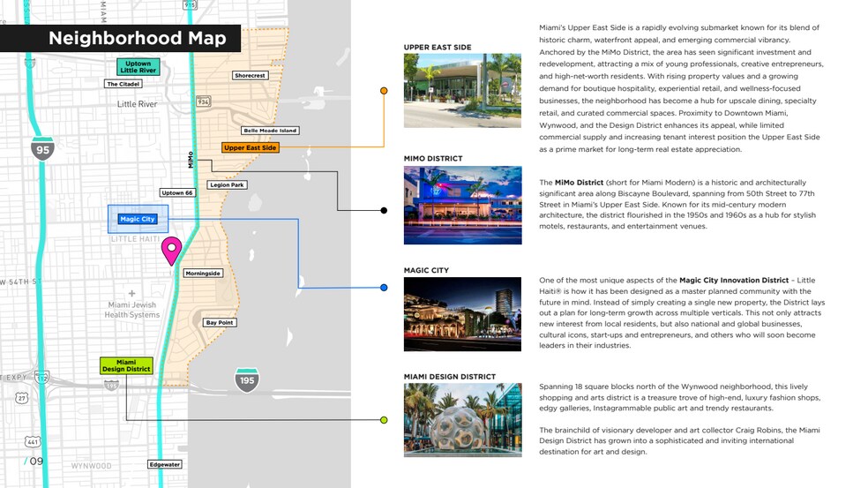The height and width of the screenshot is (488, 868).
Task: Open the Miami Design District dome photo
Action: click(x=462, y=420)
